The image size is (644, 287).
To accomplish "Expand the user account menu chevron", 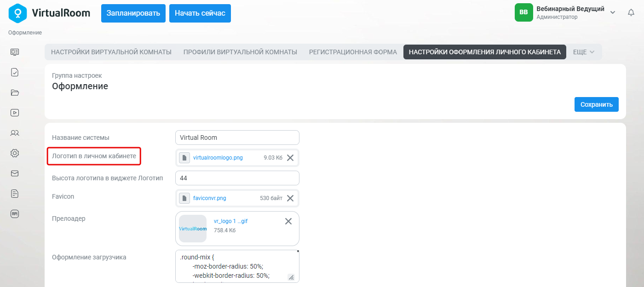I will tap(613, 13).
